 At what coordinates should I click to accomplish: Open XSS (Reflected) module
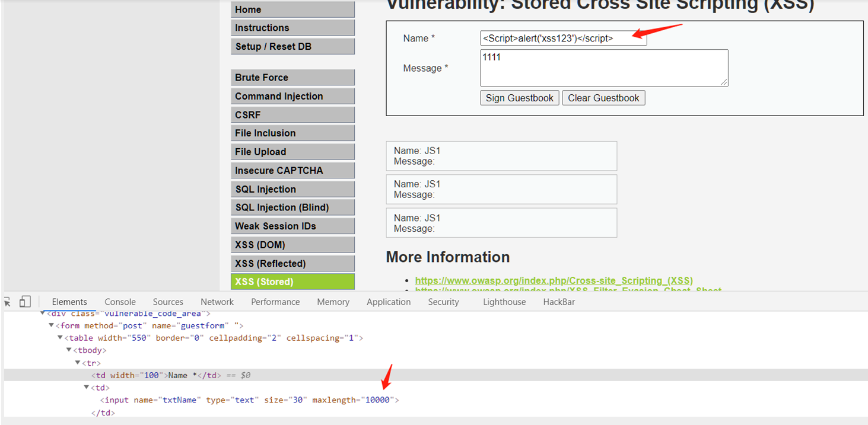(x=292, y=264)
